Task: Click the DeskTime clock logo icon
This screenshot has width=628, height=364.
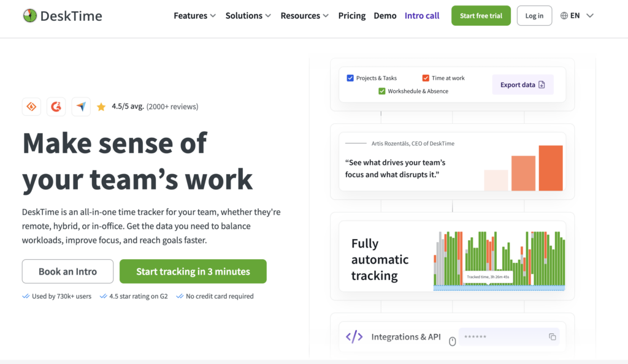Action: coord(29,15)
